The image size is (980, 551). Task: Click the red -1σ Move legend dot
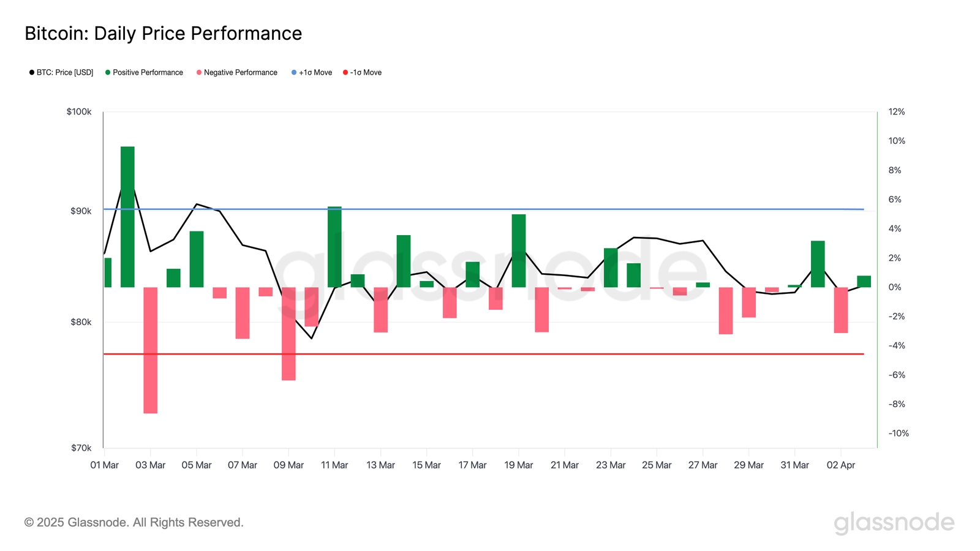(x=345, y=72)
